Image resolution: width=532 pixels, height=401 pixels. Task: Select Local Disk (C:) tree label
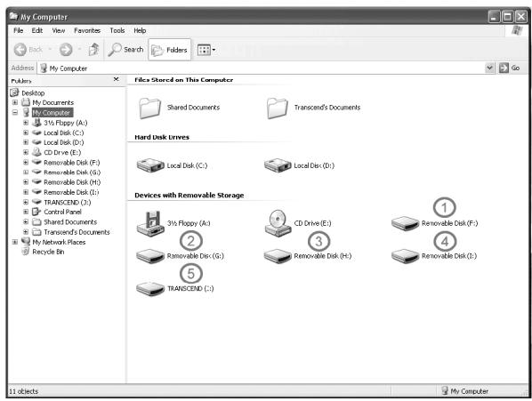[x=64, y=132]
